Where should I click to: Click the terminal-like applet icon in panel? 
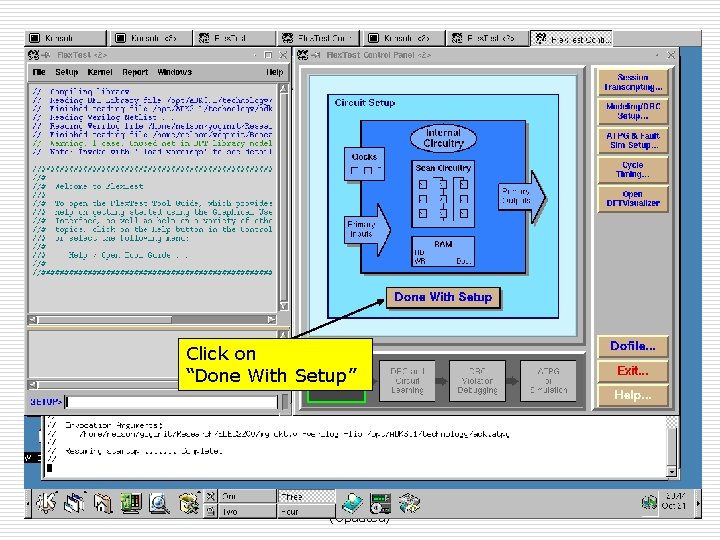[381, 503]
